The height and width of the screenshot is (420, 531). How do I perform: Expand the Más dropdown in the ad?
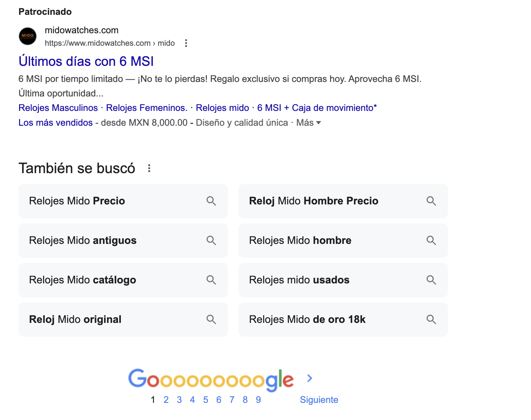click(x=309, y=123)
